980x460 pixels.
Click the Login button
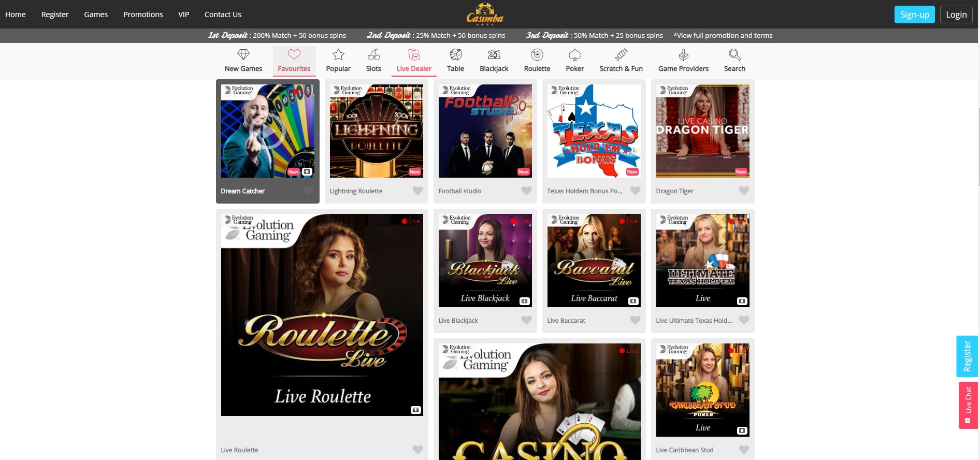(x=956, y=15)
